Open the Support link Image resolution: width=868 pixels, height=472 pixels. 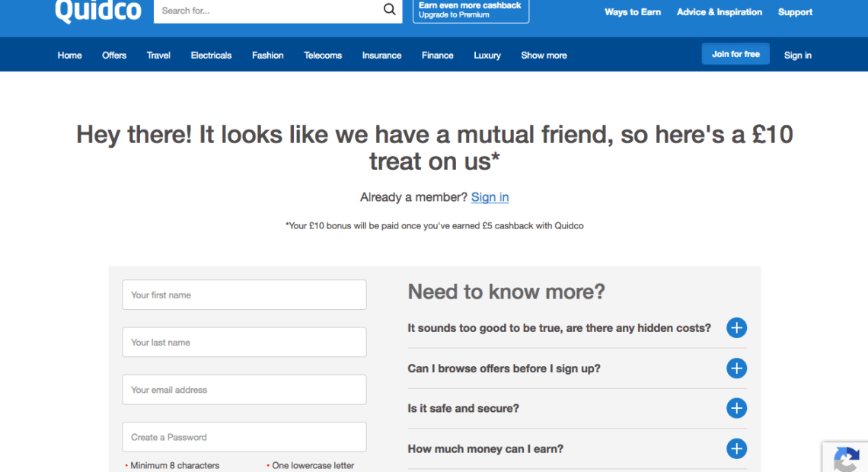pos(795,11)
